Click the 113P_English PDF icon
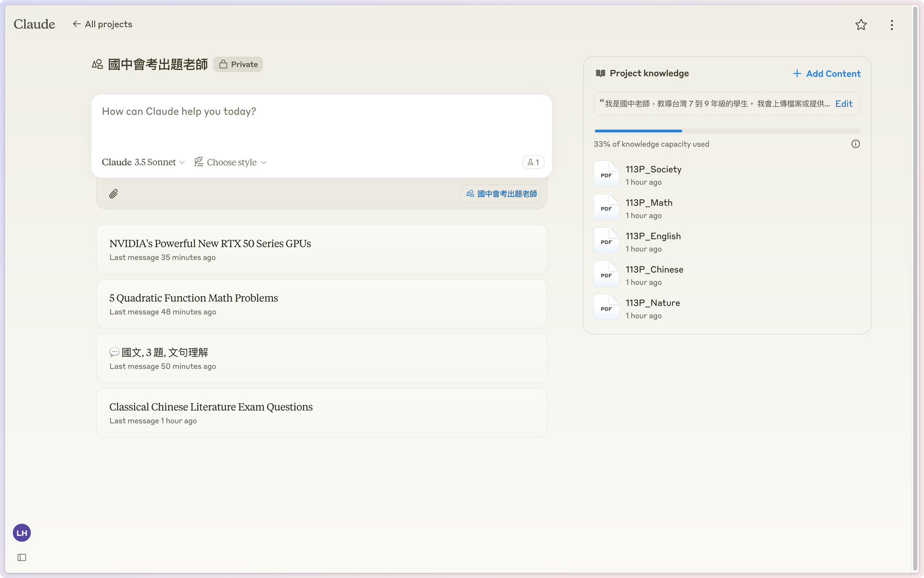 pos(606,240)
